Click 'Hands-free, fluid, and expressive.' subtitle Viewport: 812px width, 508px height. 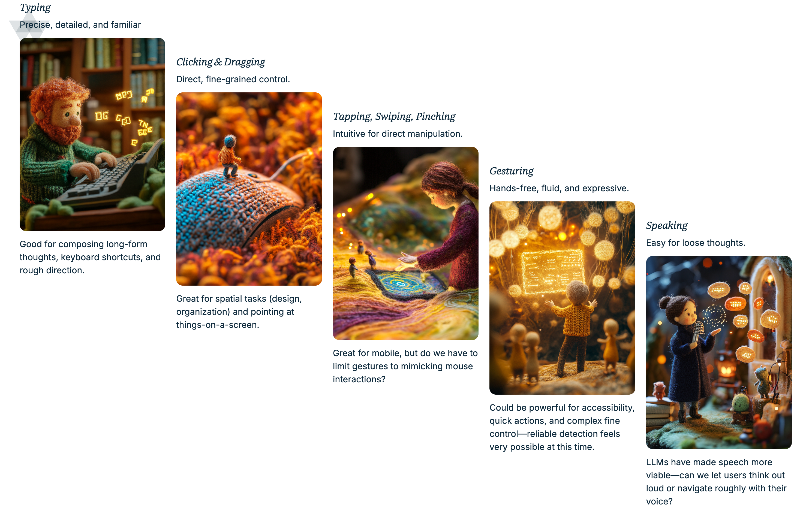click(x=559, y=188)
